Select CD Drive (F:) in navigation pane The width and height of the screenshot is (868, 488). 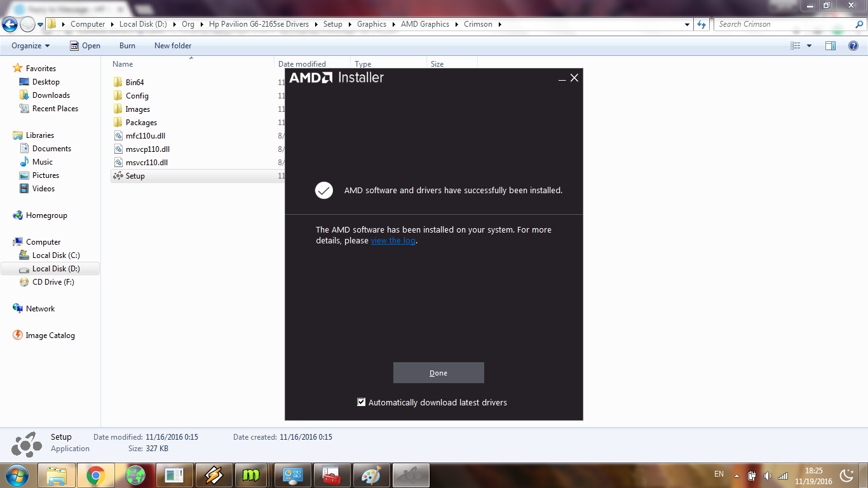(x=53, y=282)
